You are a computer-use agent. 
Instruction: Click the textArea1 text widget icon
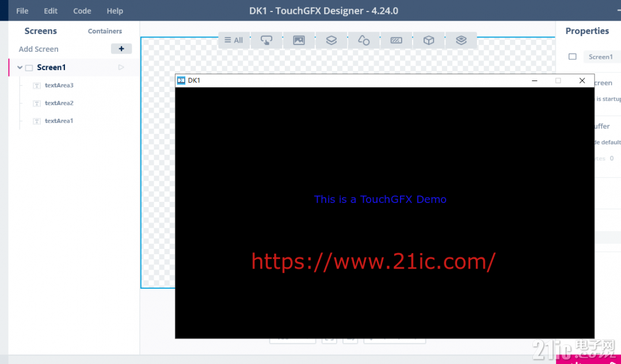point(37,121)
